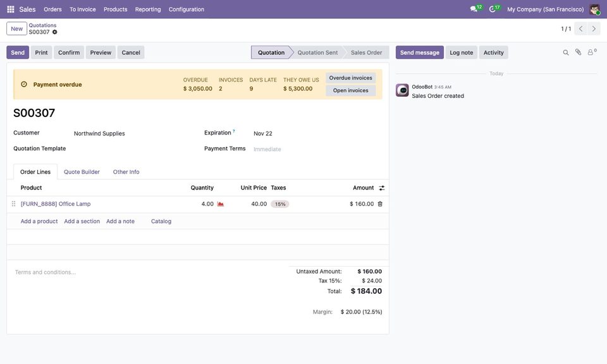The image size is (607, 364).
Task: Open the Reporting menu
Action: [148, 9]
